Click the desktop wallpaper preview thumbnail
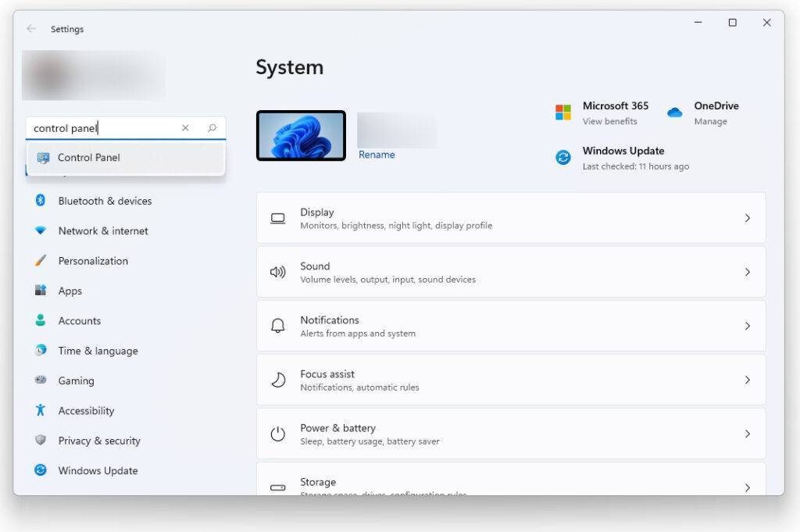This screenshot has height=532, width=800. pyautogui.click(x=301, y=136)
